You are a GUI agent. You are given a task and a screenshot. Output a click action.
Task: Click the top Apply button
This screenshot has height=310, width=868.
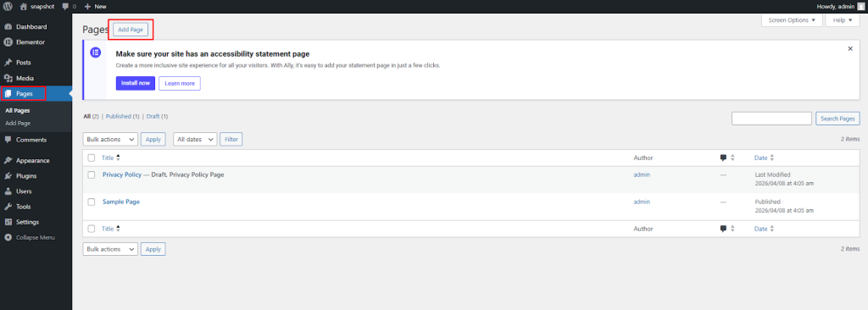[153, 140]
